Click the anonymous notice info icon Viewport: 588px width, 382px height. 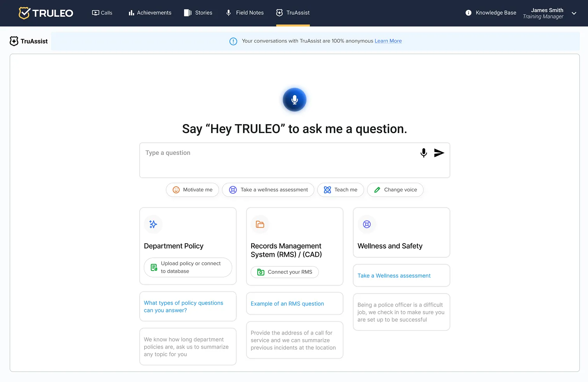233,41
